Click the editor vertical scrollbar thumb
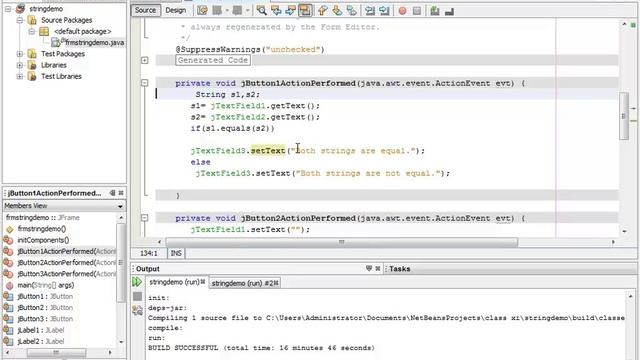The image size is (640, 360). (x=624, y=116)
